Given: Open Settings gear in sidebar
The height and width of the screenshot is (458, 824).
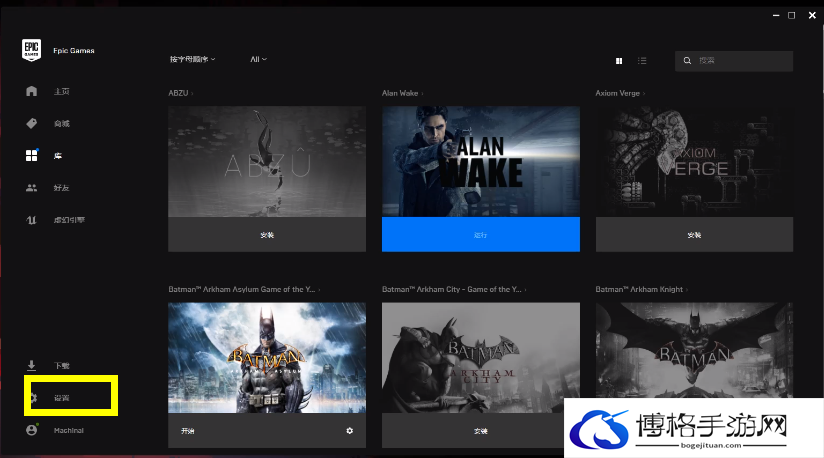Looking at the screenshot, I should [x=34, y=398].
